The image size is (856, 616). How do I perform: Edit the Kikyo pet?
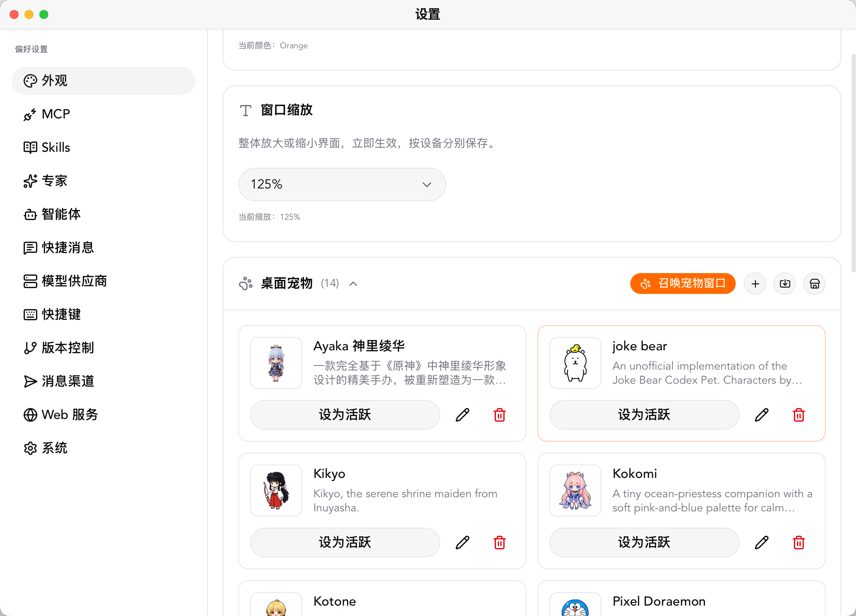pos(463,543)
